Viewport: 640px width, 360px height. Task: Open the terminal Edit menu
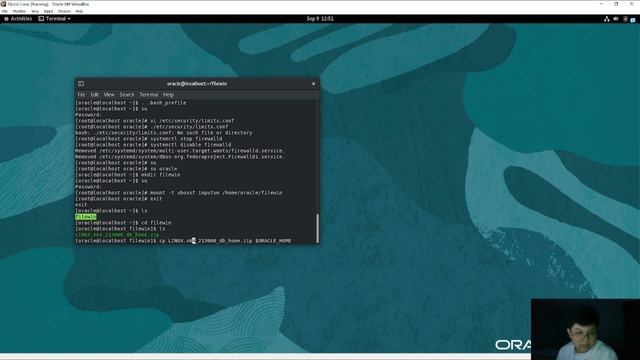point(95,94)
